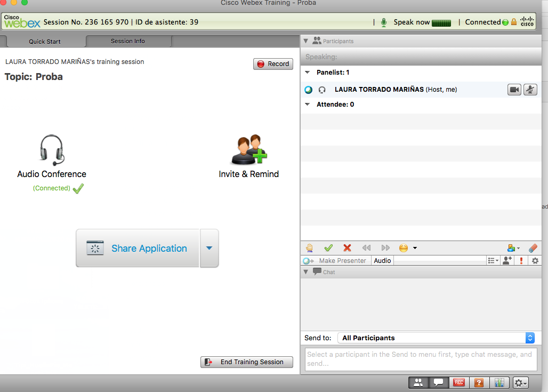This screenshot has width=548, height=392.
Task: Click the Audio Conference headset icon
Action: coord(52,150)
